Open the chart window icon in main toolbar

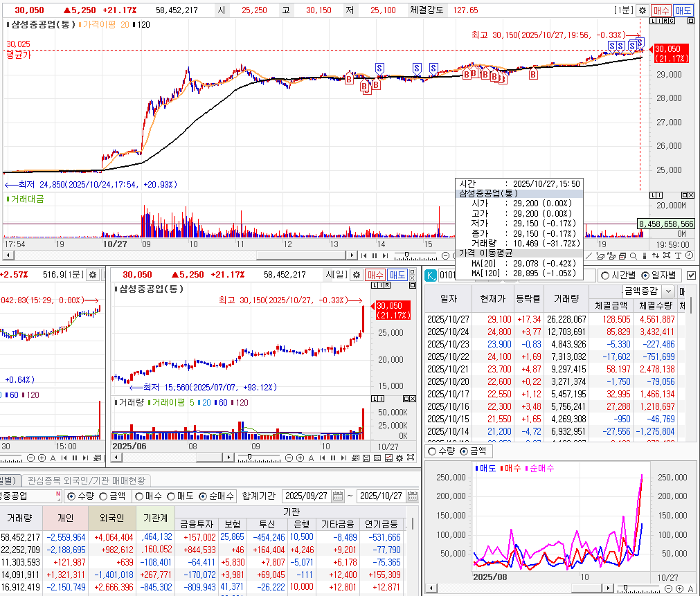(x=622, y=256)
